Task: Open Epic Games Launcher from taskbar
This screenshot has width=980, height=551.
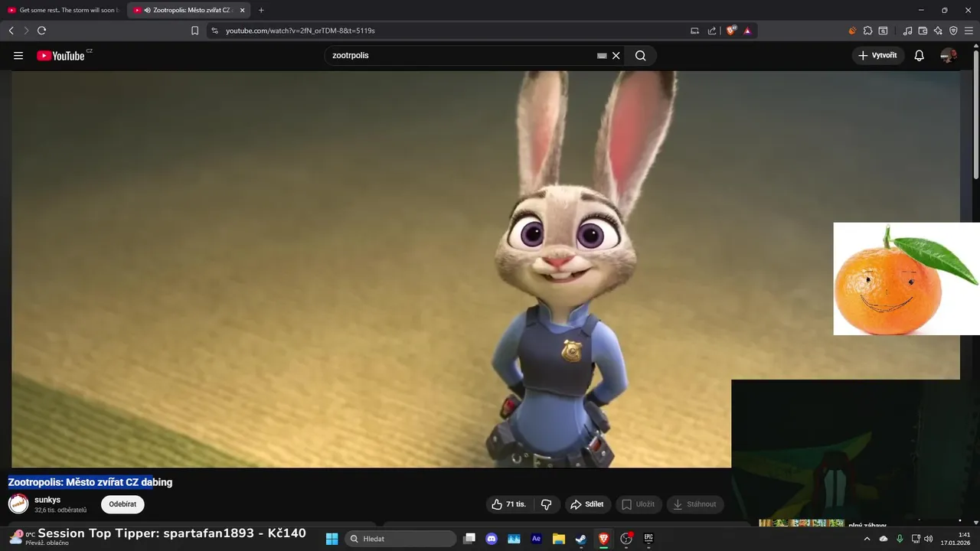Action: tap(648, 539)
